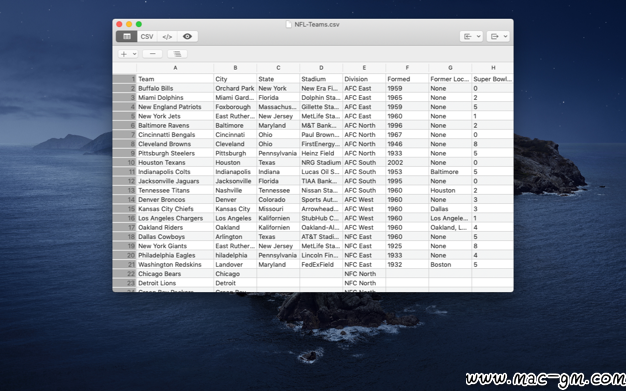
Task: Click the "Former Loc..." header cell
Action: click(x=450, y=79)
